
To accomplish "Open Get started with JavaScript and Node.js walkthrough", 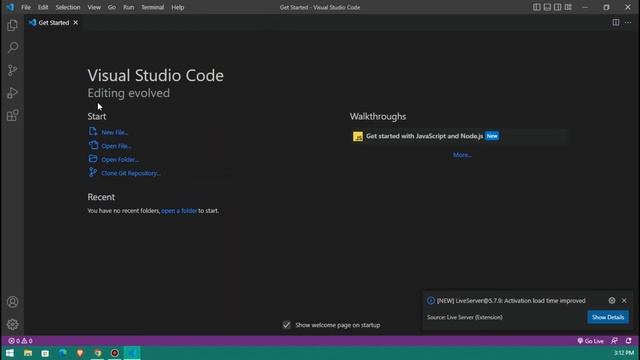I will pyautogui.click(x=459, y=136).
